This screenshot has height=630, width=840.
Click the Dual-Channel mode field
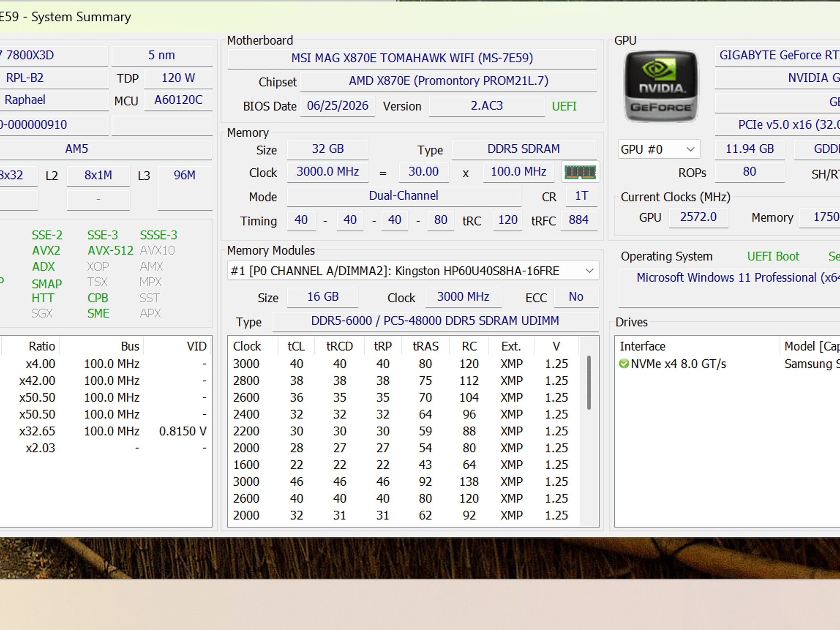click(x=404, y=196)
